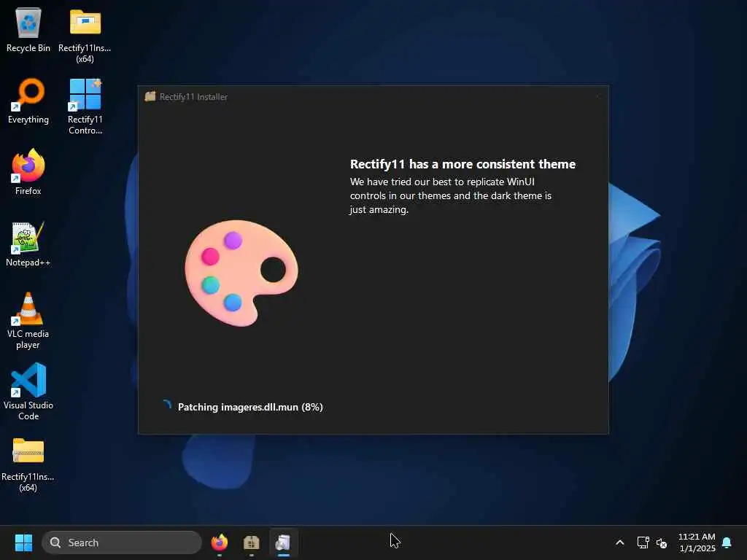Launch the Firefox desktop shortcut
The height and width of the screenshot is (560, 747).
point(28,171)
